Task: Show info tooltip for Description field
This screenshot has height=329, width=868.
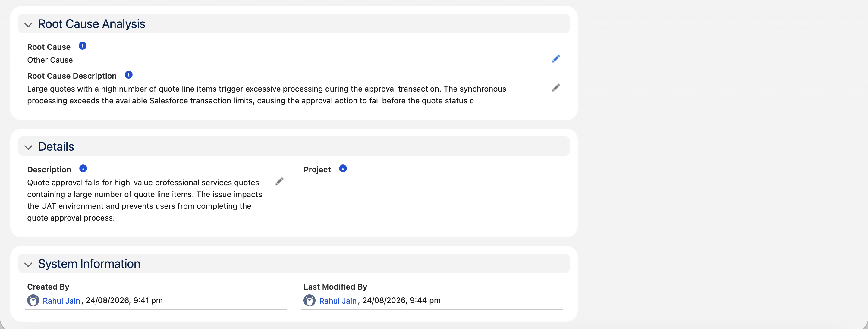Action: click(83, 168)
